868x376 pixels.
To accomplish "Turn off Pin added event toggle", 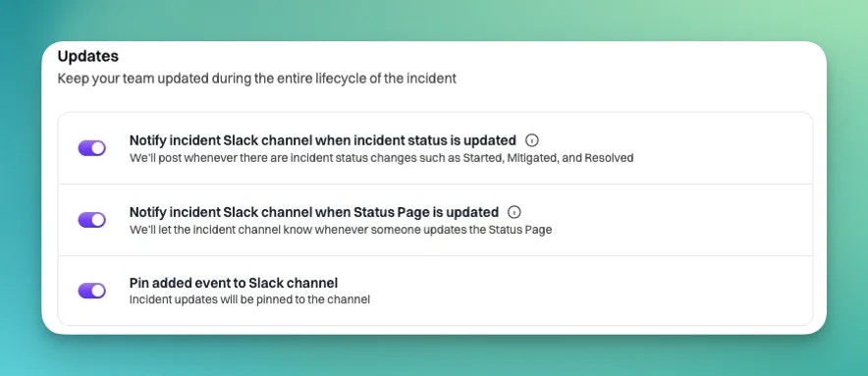I will click(92, 291).
